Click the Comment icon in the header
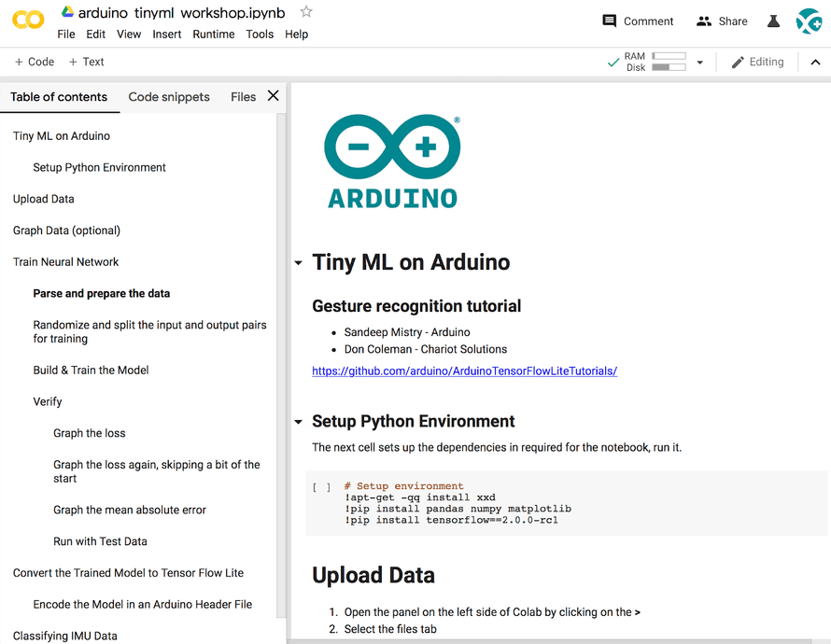 638,21
